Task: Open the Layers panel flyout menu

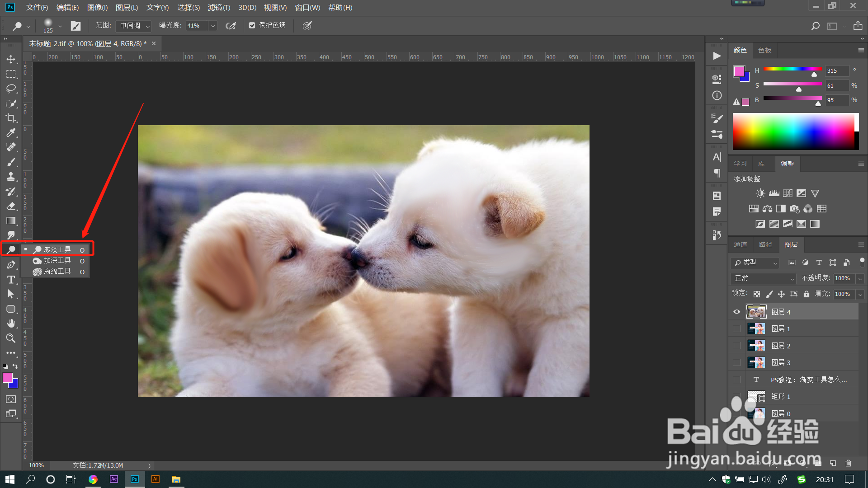Action: [861, 244]
